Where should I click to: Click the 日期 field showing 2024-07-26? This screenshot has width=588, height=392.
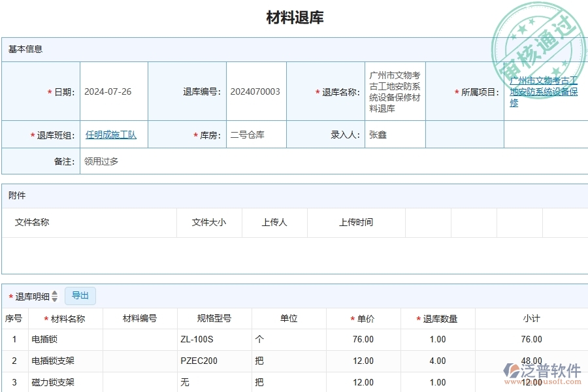108,91
